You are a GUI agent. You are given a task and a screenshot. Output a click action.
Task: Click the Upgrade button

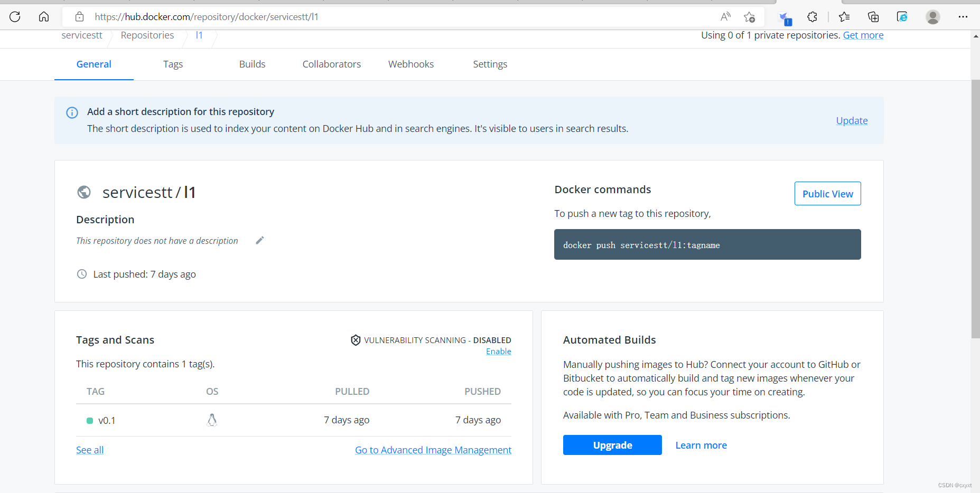tap(612, 445)
